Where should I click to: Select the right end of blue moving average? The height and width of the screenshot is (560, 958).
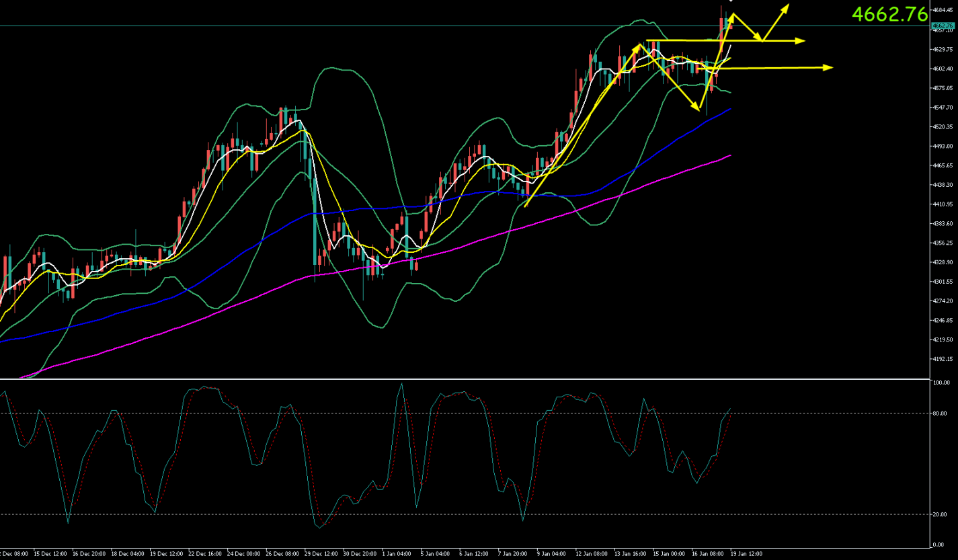[x=729, y=109]
